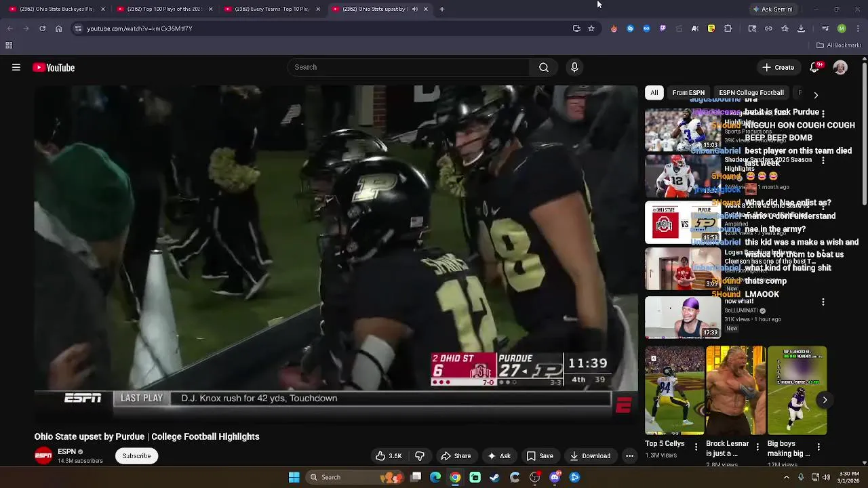Share this video
Image resolution: width=868 pixels, height=488 pixels.
(456, 456)
